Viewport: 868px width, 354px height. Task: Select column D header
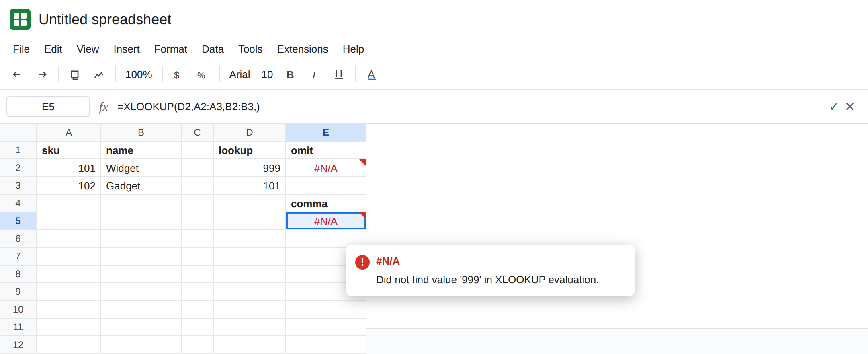(x=250, y=132)
